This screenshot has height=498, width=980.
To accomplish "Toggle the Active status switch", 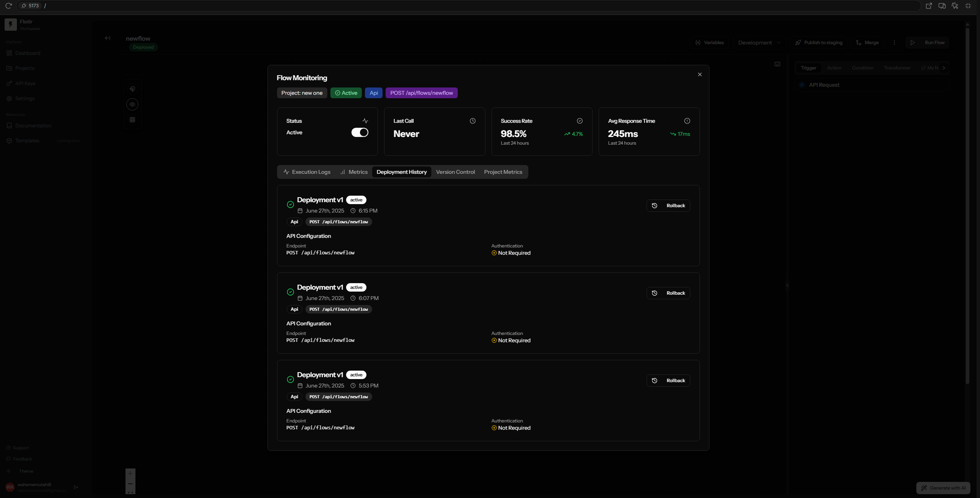I will pos(360,132).
